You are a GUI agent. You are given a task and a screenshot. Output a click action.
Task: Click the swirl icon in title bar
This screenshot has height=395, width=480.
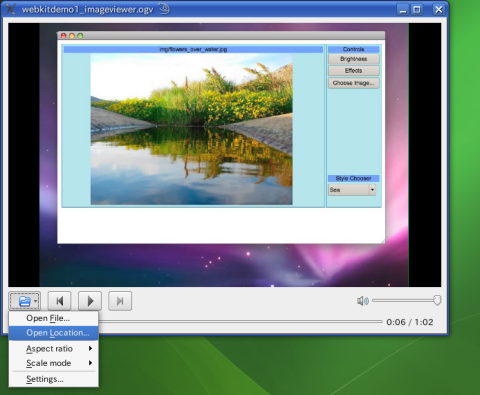[x=164, y=9]
